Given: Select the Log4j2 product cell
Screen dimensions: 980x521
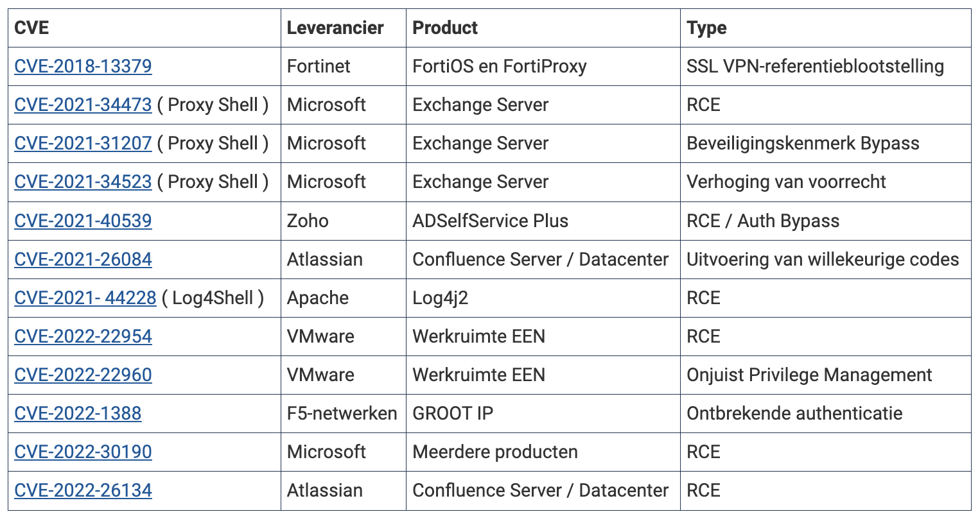Looking at the screenshot, I should (440, 298).
